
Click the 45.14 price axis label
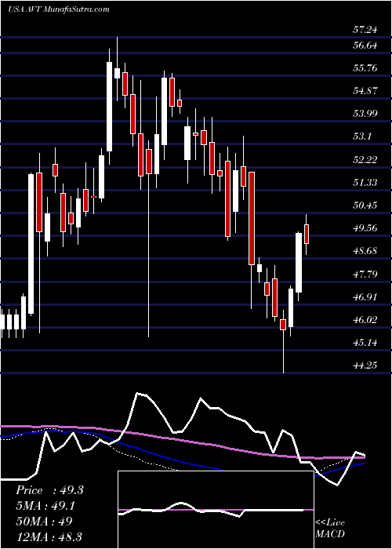(365, 343)
